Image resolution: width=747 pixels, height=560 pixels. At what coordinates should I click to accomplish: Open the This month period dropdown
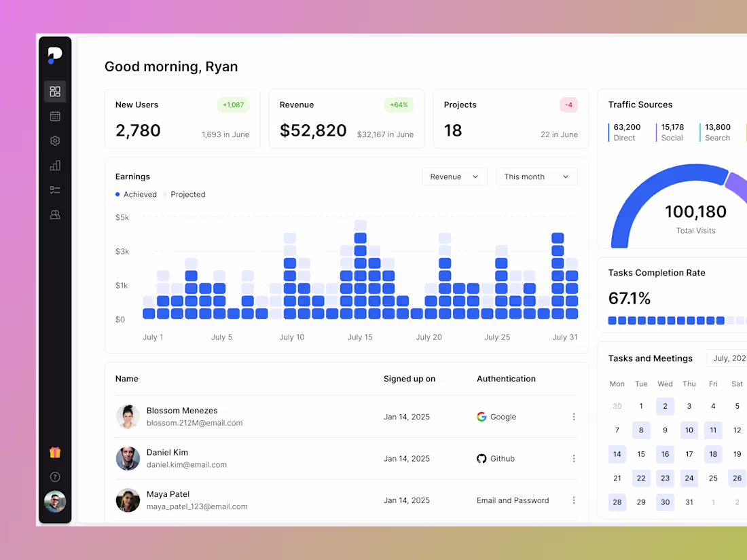[536, 176]
